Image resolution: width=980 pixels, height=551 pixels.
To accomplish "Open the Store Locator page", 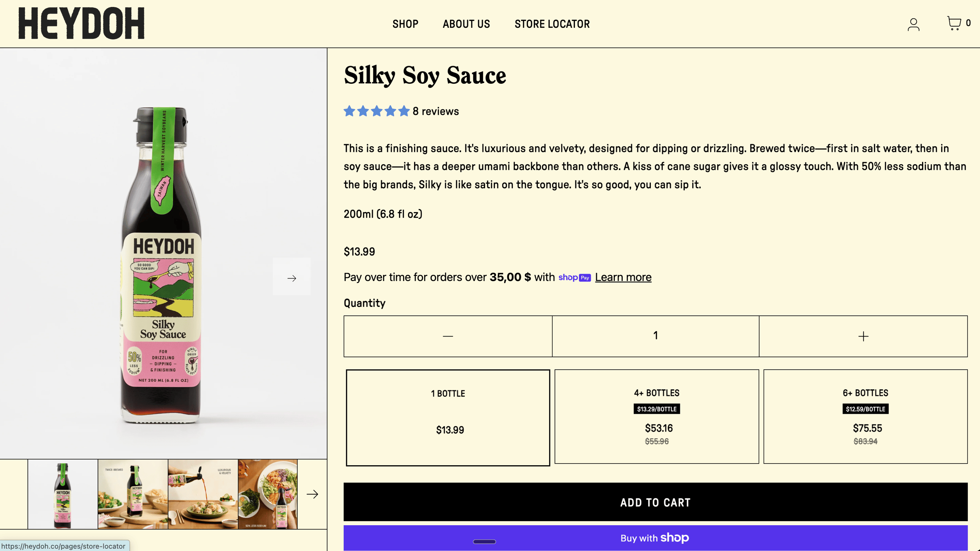I will [x=552, y=24].
